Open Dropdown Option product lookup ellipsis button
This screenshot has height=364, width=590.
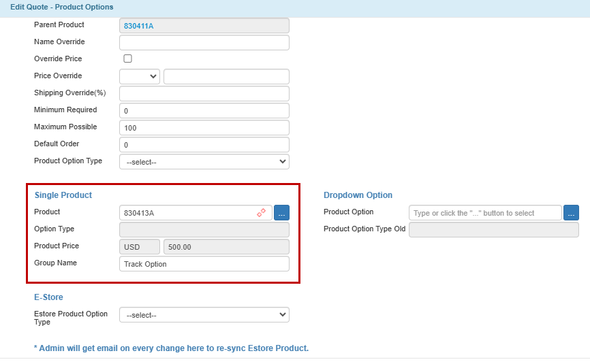(x=571, y=212)
